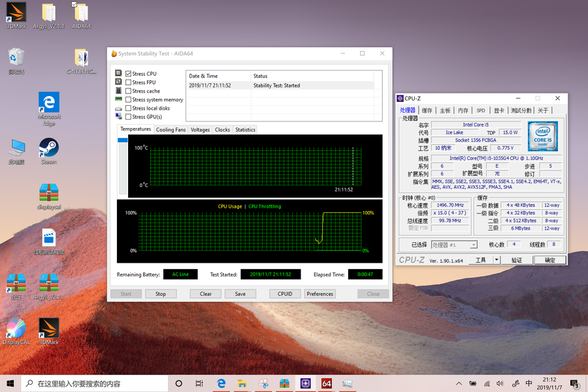The height and width of the screenshot is (392, 588).
Task: Click the Cortana circle on the taskbar
Action: pyautogui.click(x=179, y=384)
